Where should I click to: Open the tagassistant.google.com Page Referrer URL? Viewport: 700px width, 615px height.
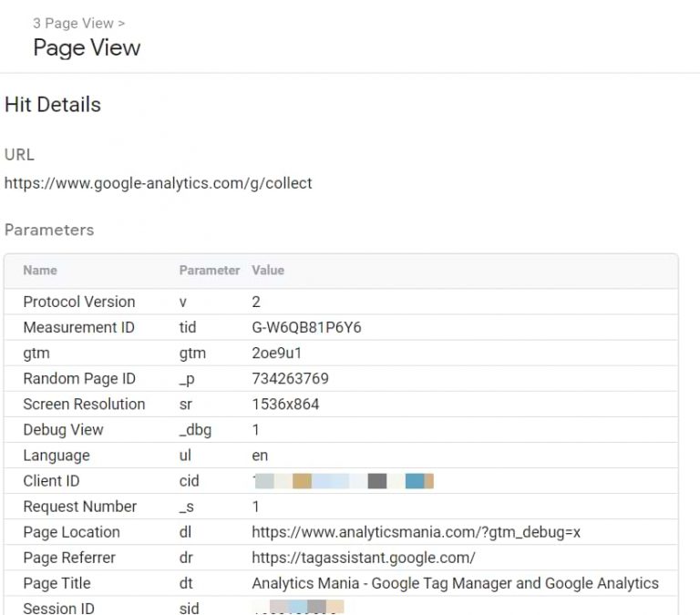363,558
